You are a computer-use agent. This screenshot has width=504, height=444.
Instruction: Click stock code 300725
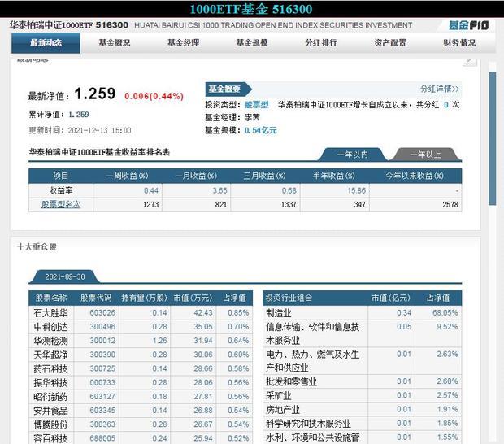[102, 368]
